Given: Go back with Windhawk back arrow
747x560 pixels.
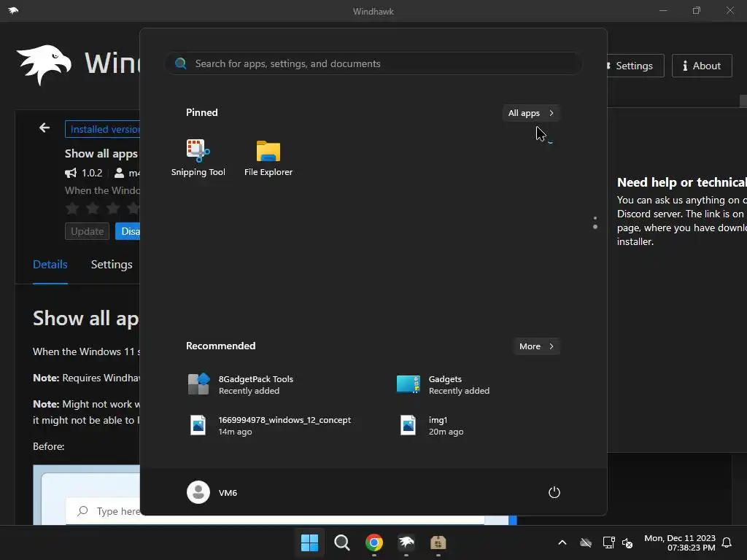Looking at the screenshot, I should click(44, 128).
